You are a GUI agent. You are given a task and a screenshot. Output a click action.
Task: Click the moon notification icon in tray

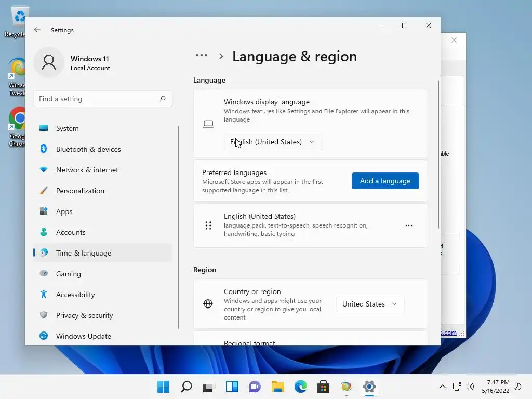click(518, 387)
